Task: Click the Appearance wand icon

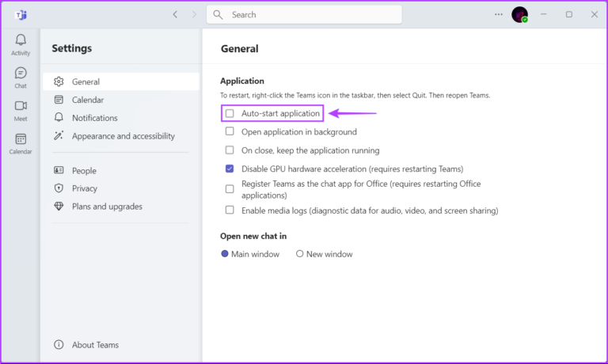Action: click(x=59, y=135)
